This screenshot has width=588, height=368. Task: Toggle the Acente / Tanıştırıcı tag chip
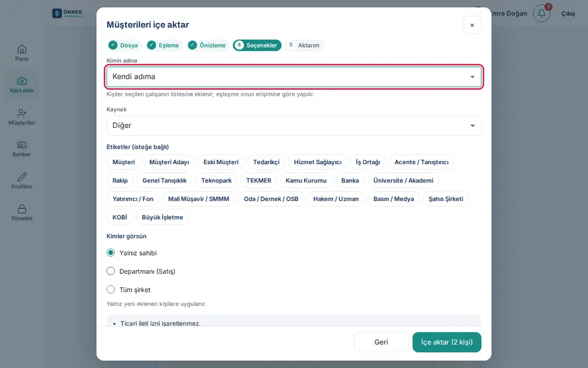422,162
